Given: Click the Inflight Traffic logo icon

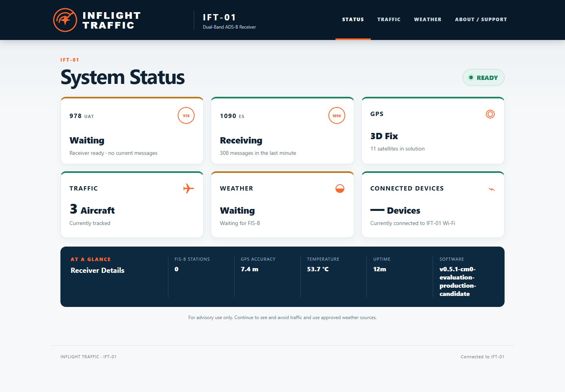Looking at the screenshot, I should pyautogui.click(x=65, y=20).
